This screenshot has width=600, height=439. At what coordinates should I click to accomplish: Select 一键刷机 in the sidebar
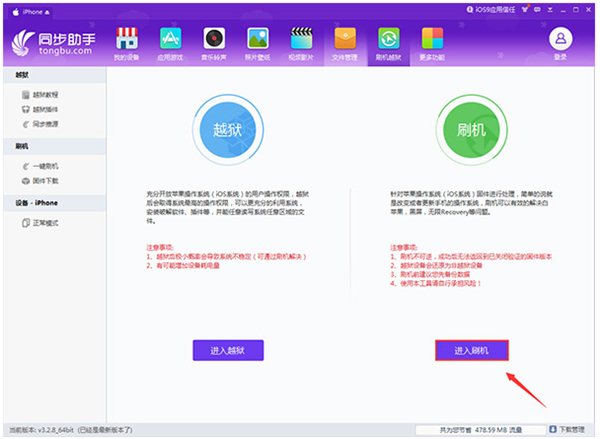(40, 166)
